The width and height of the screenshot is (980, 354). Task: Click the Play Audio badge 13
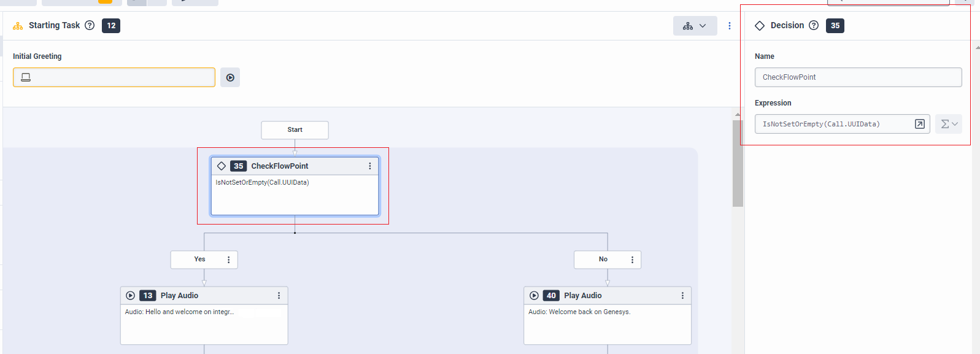(x=148, y=295)
